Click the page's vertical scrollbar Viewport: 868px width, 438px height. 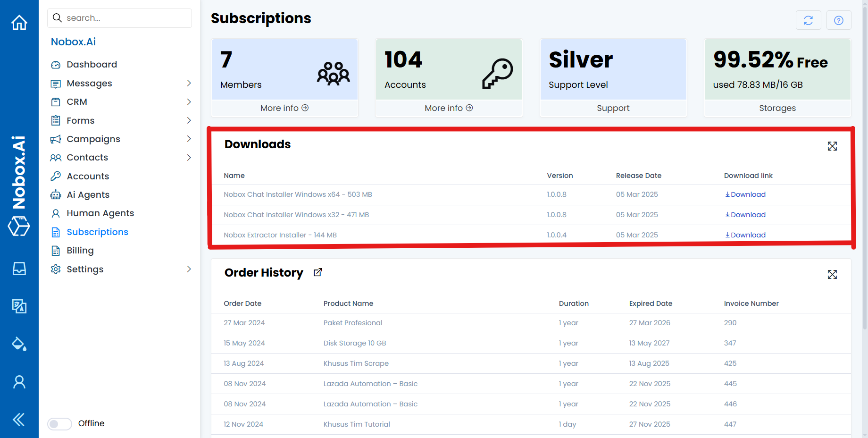(x=864, y=189)
